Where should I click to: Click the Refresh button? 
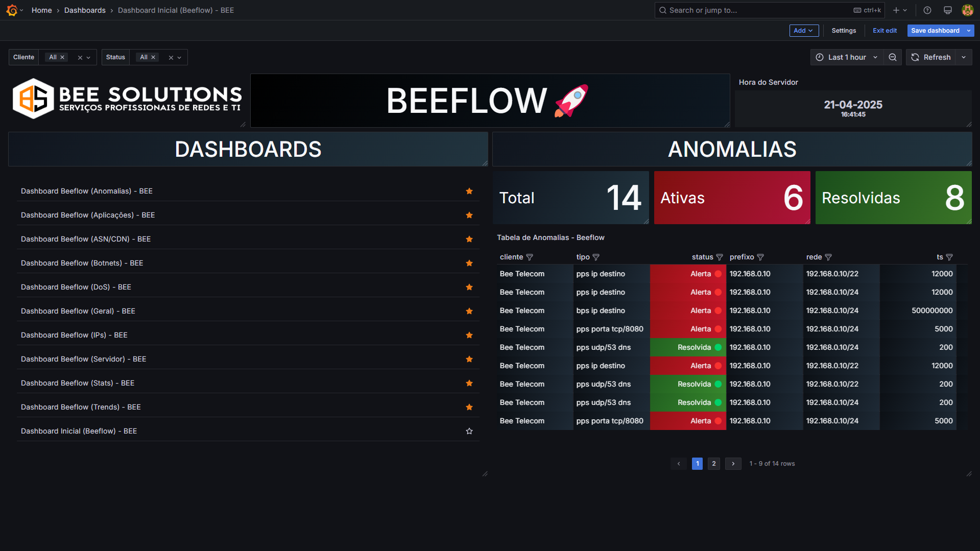coord(931,57)
